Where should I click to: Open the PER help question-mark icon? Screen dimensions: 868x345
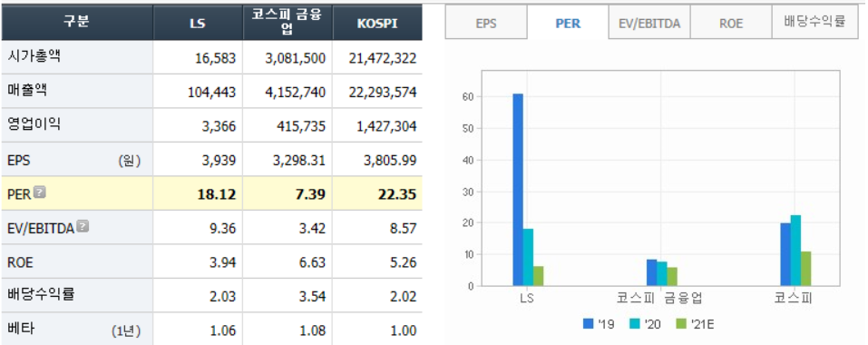click(x=39, y=192)
